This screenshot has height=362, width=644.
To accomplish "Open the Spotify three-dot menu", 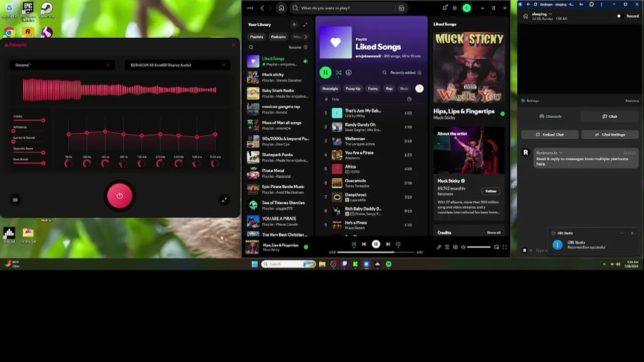I will [250, 8].
